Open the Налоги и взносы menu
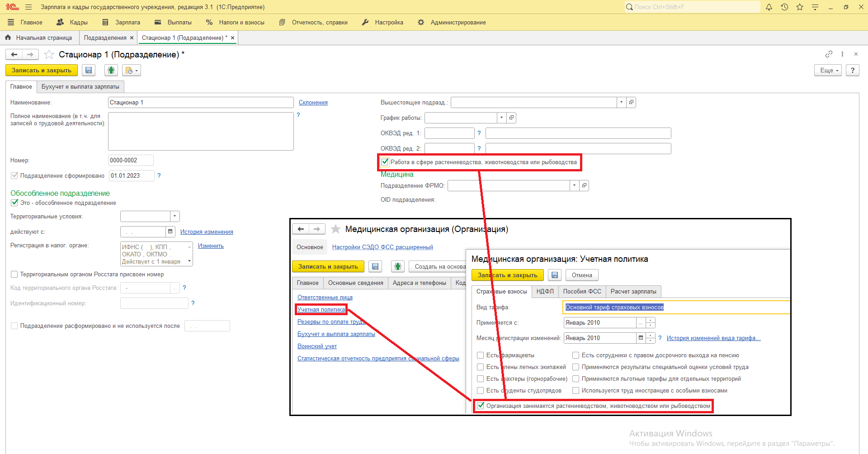The width and height of the screenshot is (868, 454). coord(235,23)
